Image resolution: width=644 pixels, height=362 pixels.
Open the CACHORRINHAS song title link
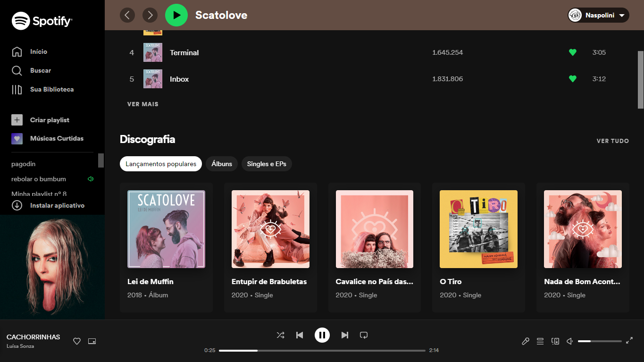point(33,337)
